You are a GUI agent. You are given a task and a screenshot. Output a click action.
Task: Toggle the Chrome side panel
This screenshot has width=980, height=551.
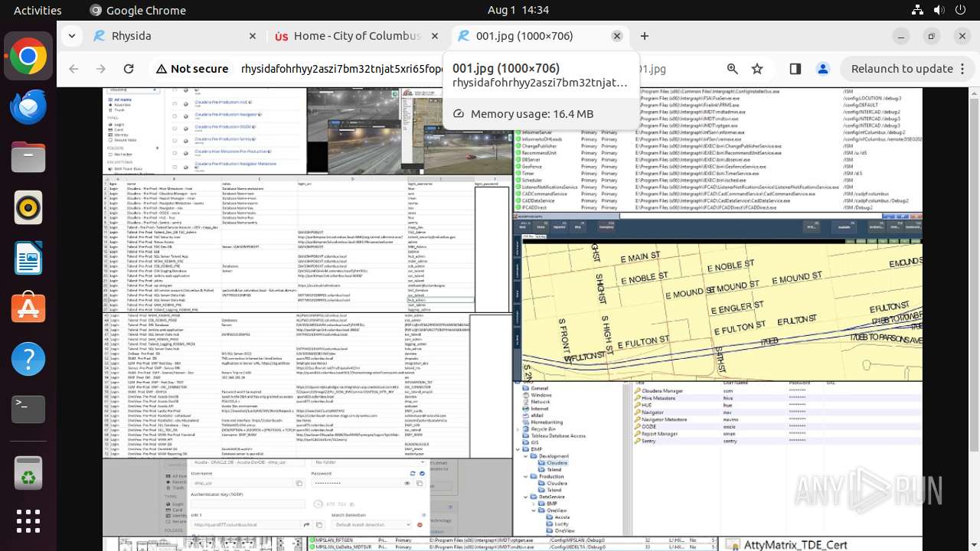[x=795, y=69]
